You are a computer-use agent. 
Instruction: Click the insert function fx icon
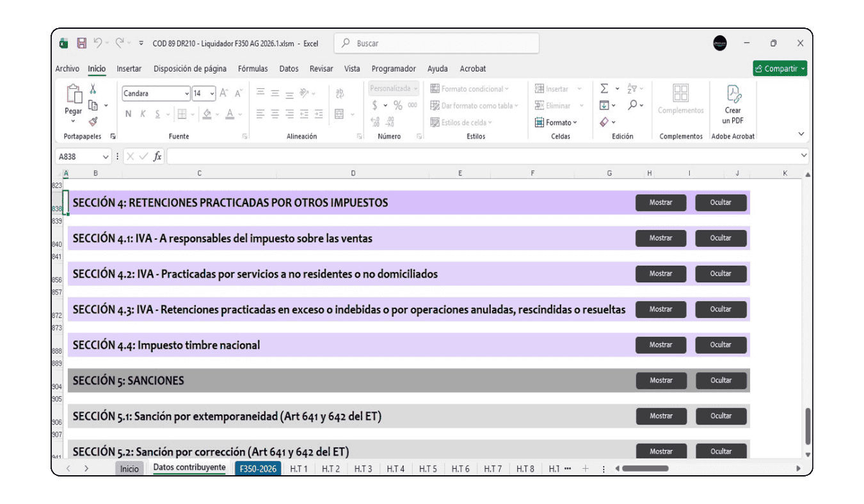(157, 157)
